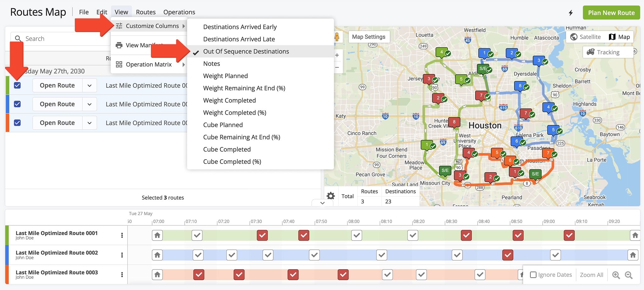Open three-dot menu for Route 0001
The height and width of the screenshot is (290, 644).
(122, 235)
